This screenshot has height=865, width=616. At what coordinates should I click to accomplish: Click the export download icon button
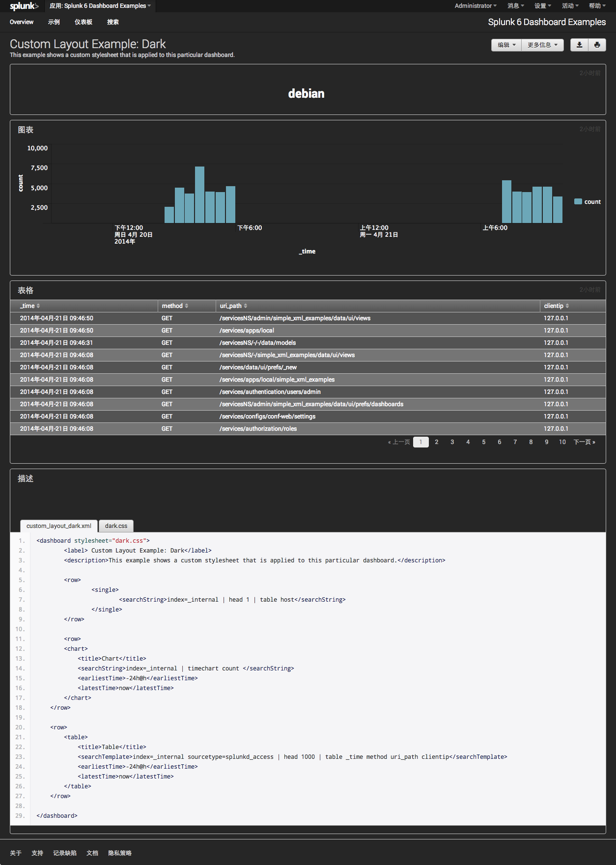[580, 45]
